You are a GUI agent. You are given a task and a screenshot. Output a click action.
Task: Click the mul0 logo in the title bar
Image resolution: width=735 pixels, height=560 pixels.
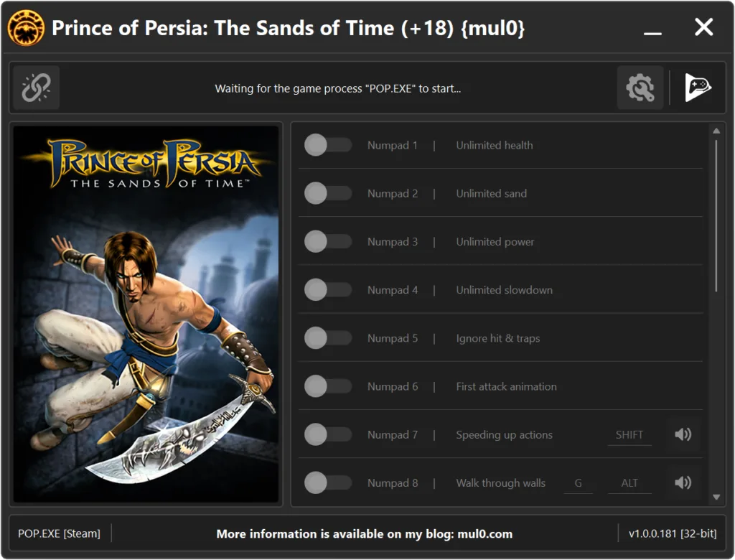[26, 28]
